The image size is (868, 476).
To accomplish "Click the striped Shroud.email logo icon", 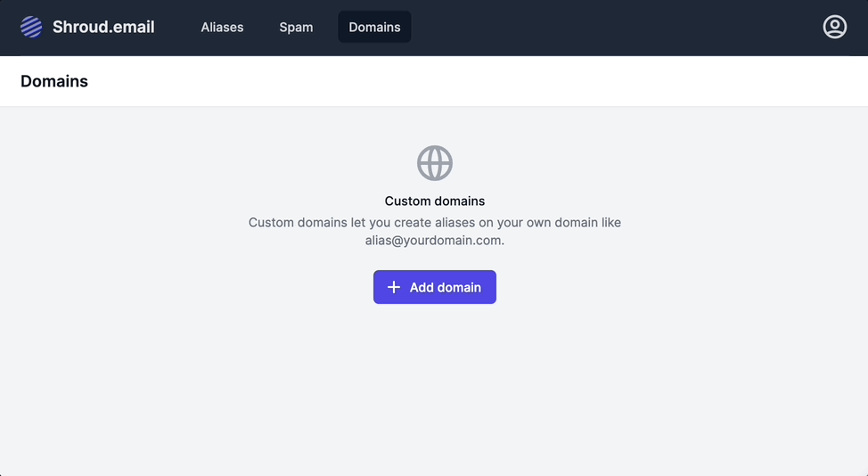I will [x=31, y=28].
